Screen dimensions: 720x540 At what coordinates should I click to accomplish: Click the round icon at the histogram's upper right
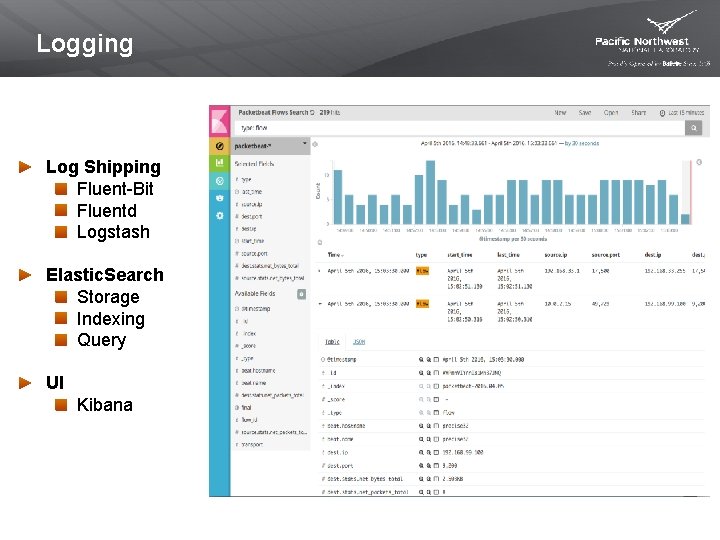point(699,162)
